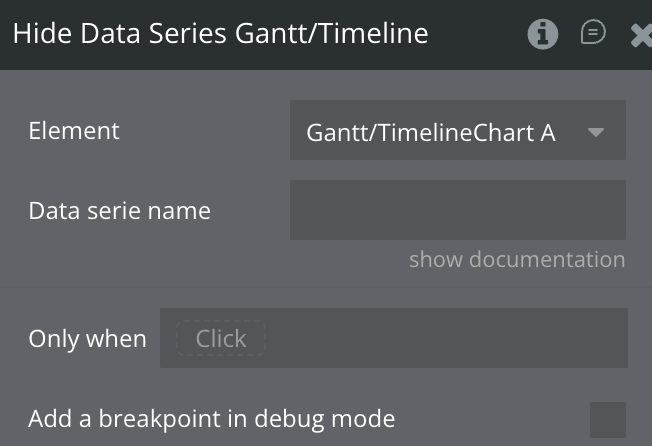The width and height of the screenshot is (652, 446).
Task: Click the Only when label
Action: (87, 339)
